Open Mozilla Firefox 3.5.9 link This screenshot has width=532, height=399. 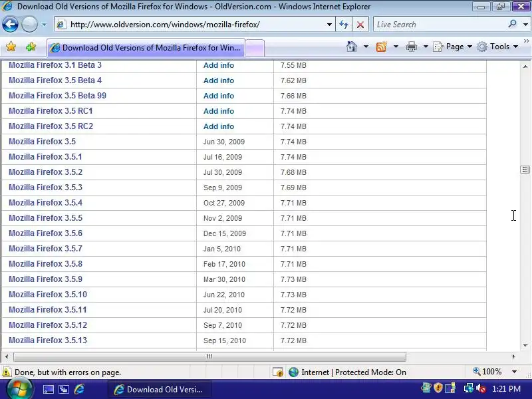(x=45, y=279)
